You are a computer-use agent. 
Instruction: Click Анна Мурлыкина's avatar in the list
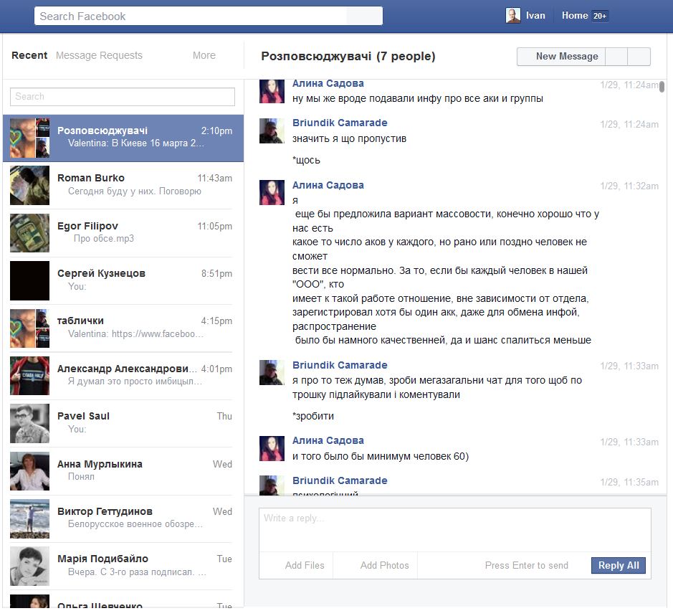click(x=29, y=471)
